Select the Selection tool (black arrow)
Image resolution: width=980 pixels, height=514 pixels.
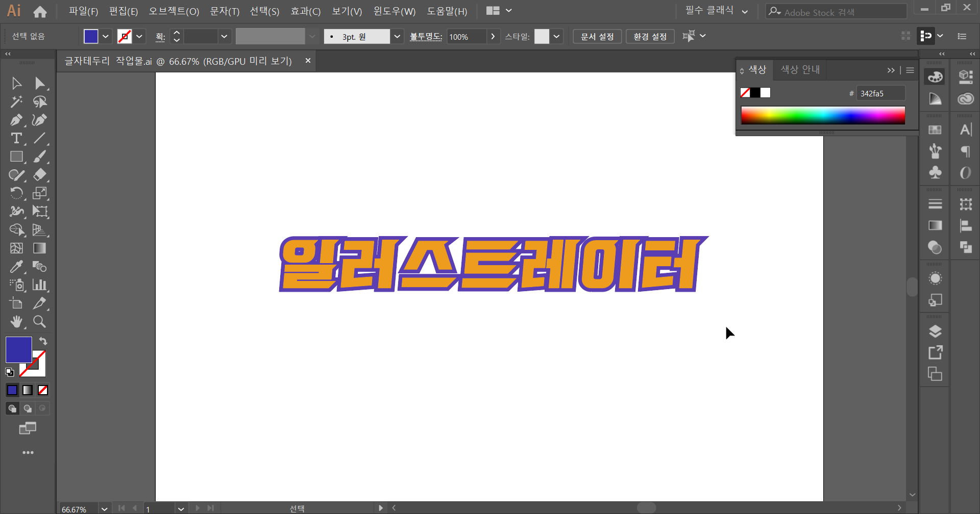pos(16,83)
